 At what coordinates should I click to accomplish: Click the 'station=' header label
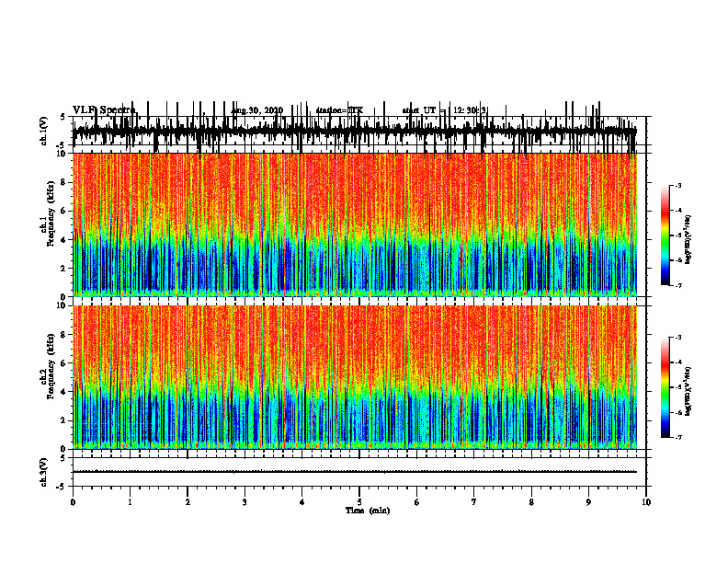pyautogui.click(x=331, y=110)
